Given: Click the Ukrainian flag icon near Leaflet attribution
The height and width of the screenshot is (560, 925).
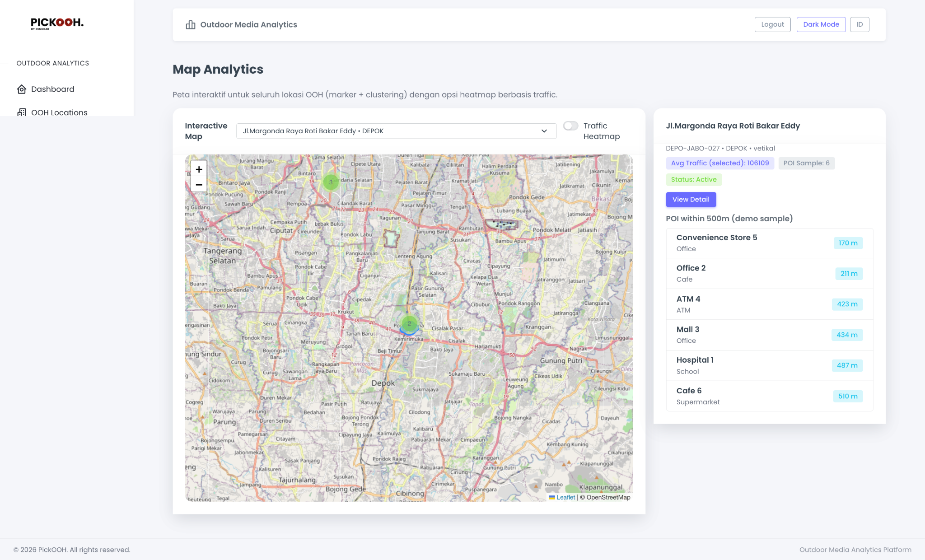Looking at the screenshot, I should click(x=553, y=497).
